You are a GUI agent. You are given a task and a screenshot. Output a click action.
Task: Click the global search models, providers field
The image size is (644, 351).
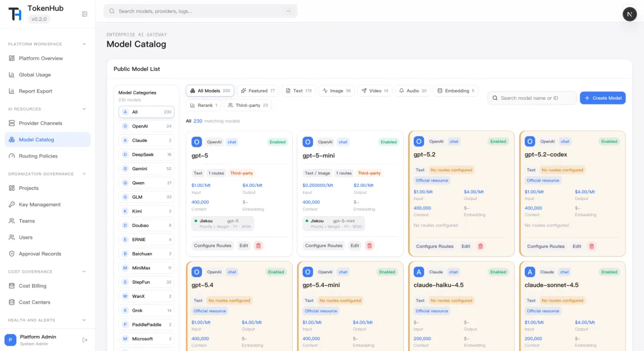tap(200, 11)
